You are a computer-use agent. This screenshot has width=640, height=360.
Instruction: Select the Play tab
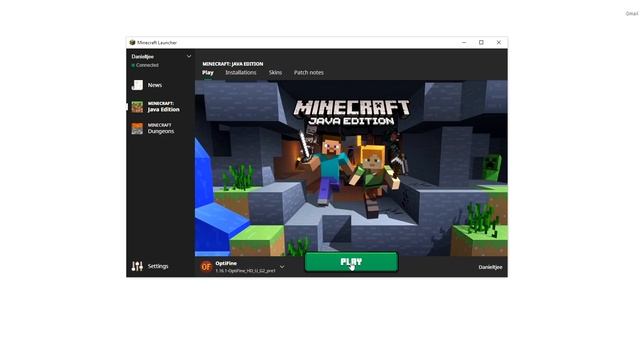[208, 73]
